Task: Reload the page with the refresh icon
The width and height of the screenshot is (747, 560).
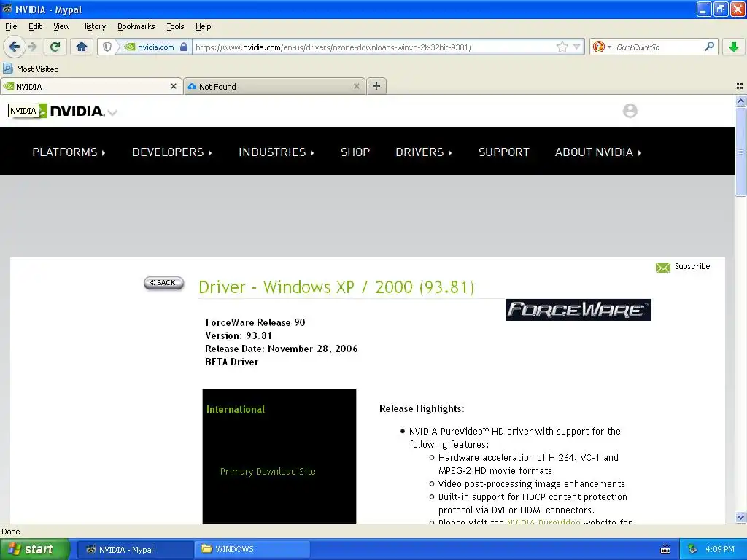Action: click(x=55, y=47)
